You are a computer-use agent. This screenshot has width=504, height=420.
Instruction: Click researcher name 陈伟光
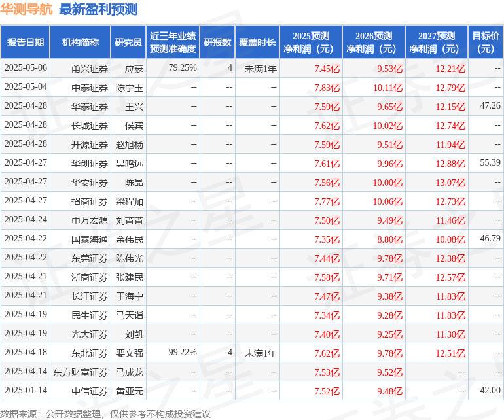click(130, 258)
